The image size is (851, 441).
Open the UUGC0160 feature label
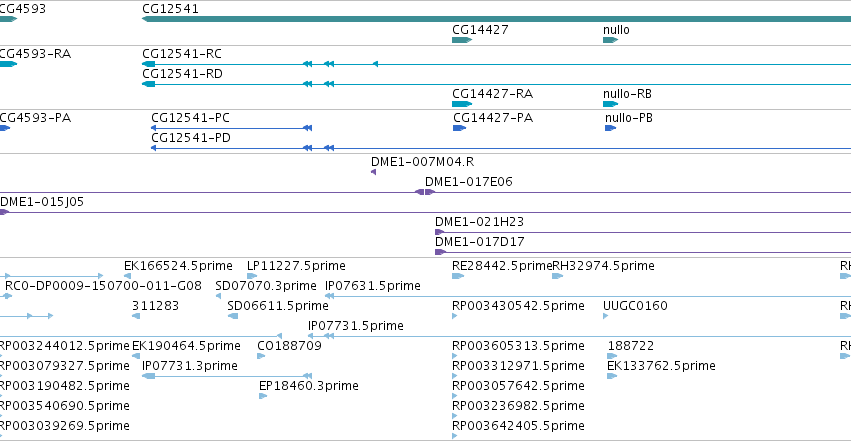coord(635,306)
